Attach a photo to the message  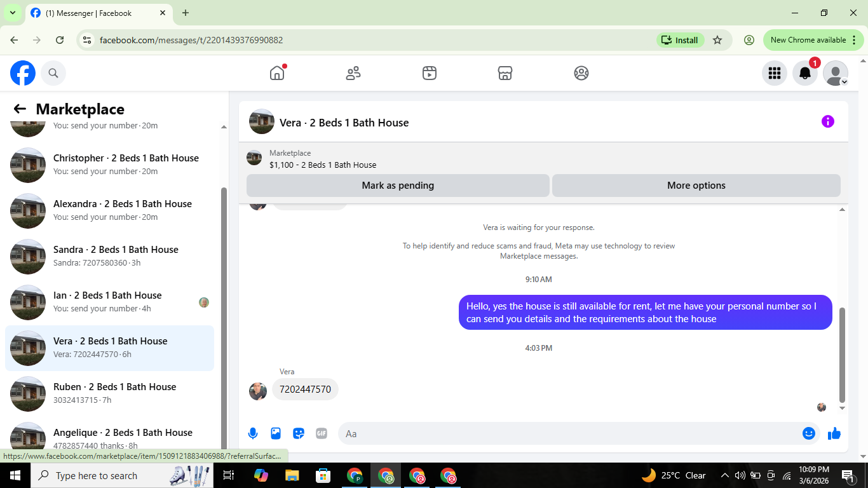tap(276, 433)
